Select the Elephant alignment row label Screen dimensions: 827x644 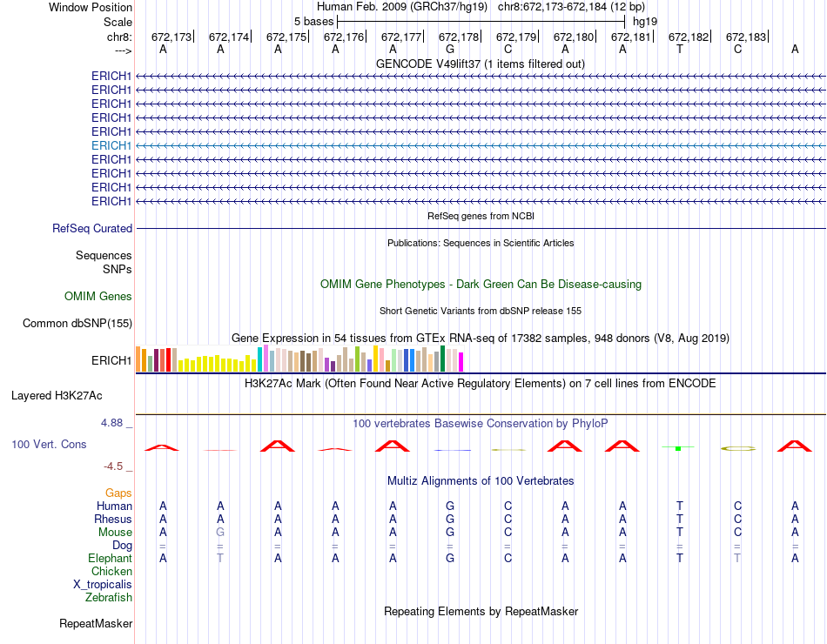[x=111, y=559]
